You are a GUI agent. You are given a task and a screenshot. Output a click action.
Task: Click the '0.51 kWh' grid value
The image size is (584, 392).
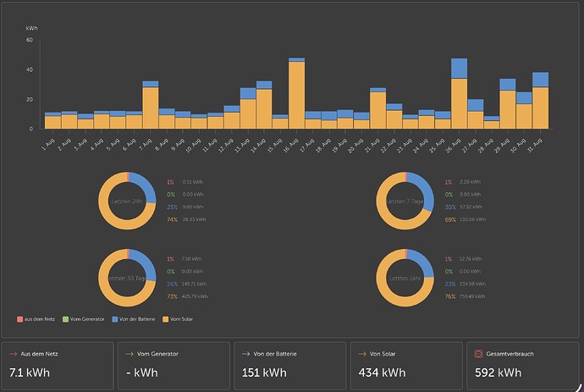(193, 182)
